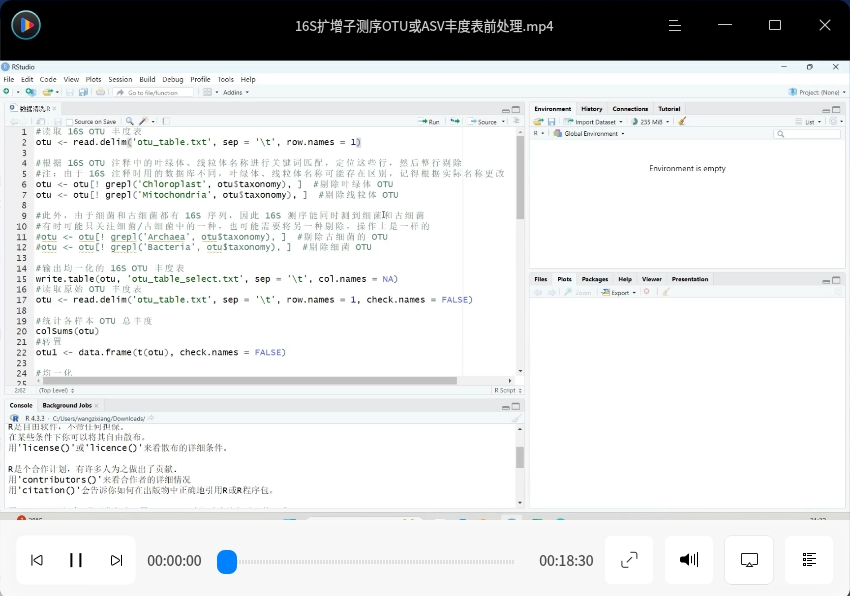The width and height of the screenshot is (850, 596).
Task: Click the Source button in the editor
Action: [483, 121]
